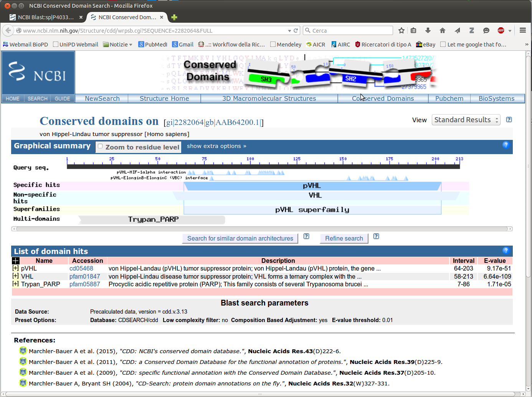This screenshot has height=397, width=532.
Task: Open URL bar history dropdown arrow
Action: (289, 31)
